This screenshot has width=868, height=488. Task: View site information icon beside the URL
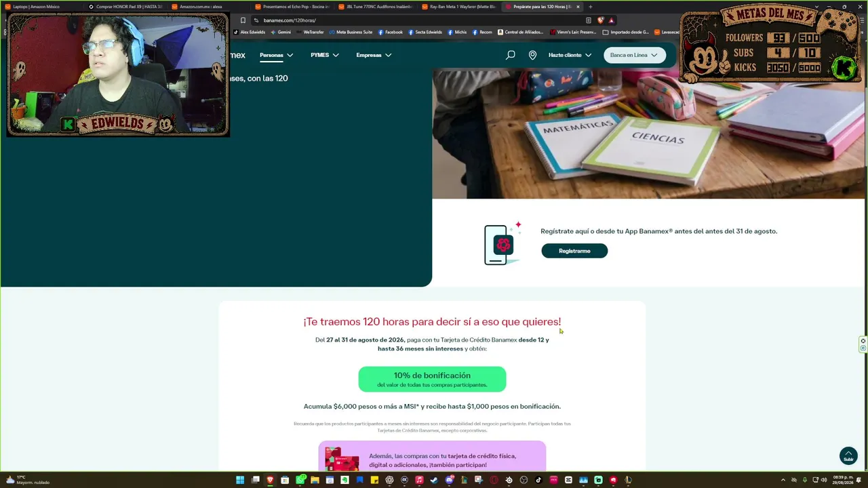[x=256, y=20]
